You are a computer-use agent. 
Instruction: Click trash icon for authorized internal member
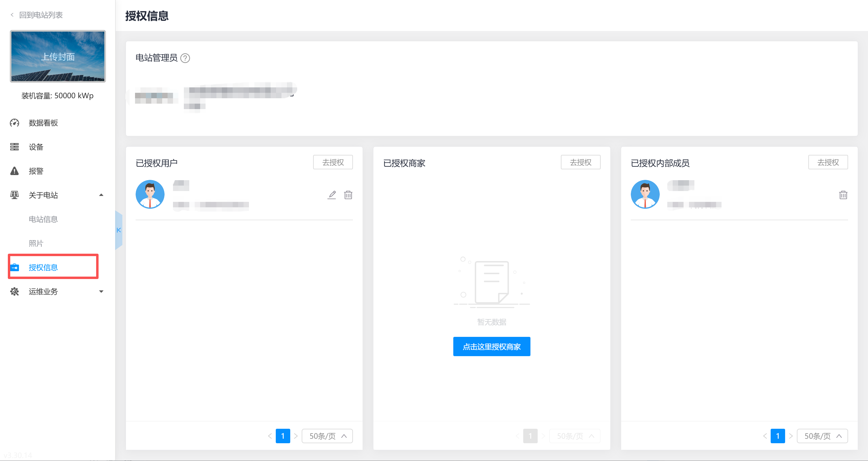pos(843,195)
